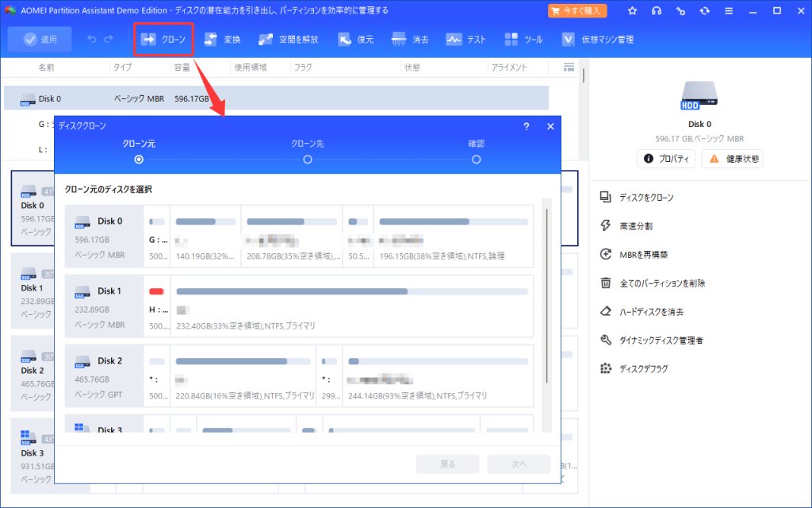Click the dialog help question mark icon
This screenshot has width=812, height=508.
coord(527,126)
